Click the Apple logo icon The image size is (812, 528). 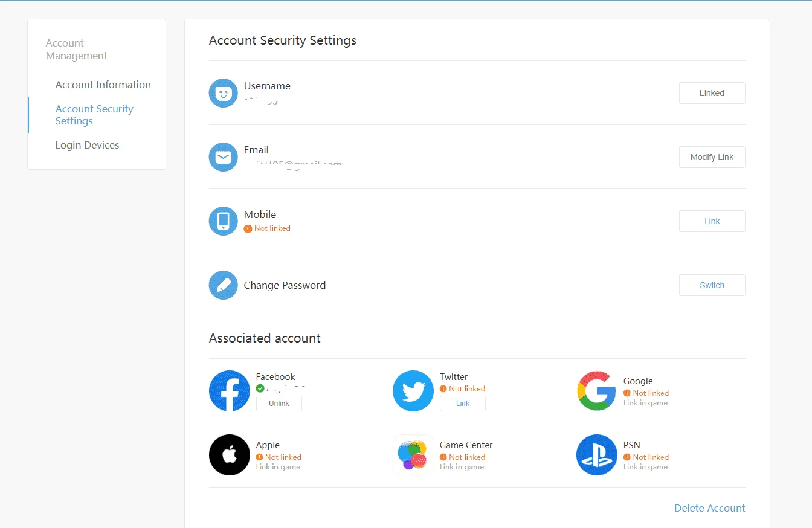pyautogui.click(x=230, y=455)
